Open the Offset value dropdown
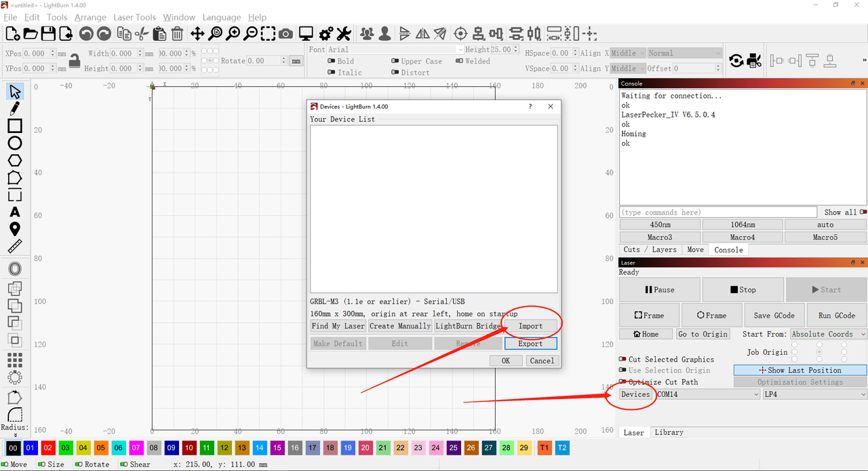 696,69
